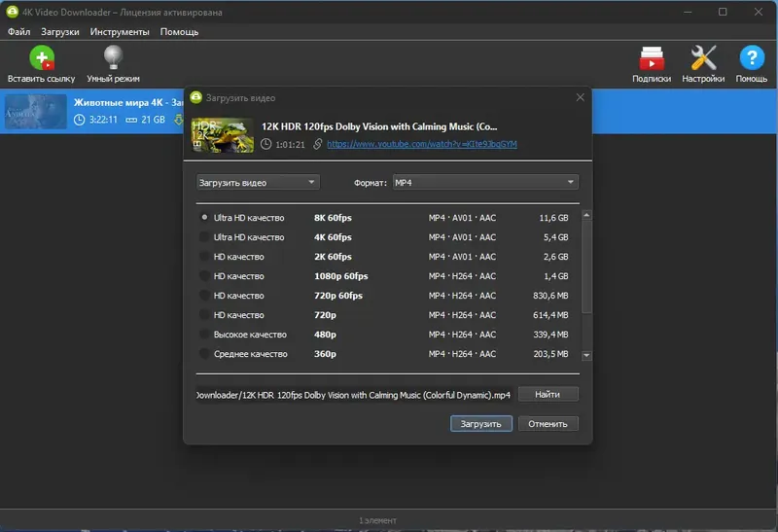The image size is (778, 532).
Task: Select the 720p 60fps quality radio button
Action: (204, 295)
